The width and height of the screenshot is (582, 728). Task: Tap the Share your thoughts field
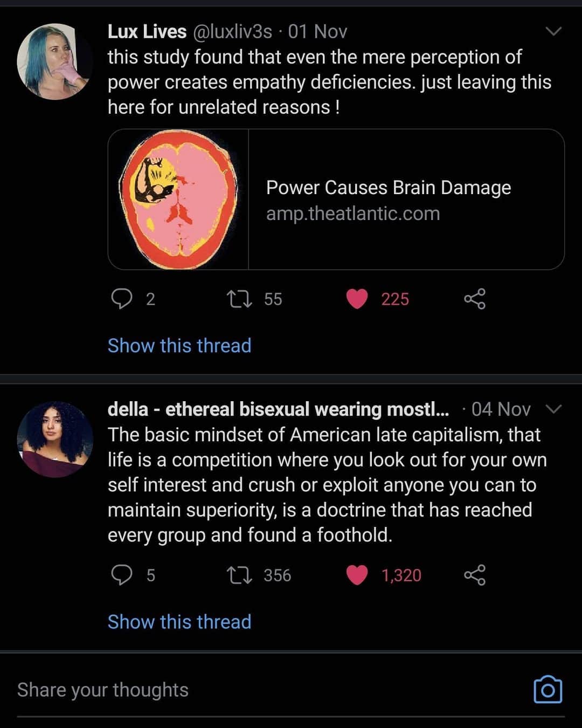click(x=269, y=690)
